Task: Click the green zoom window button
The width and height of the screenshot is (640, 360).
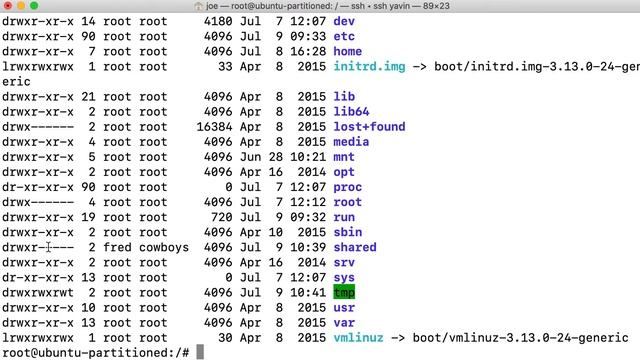Action: [x=34, y=6]
